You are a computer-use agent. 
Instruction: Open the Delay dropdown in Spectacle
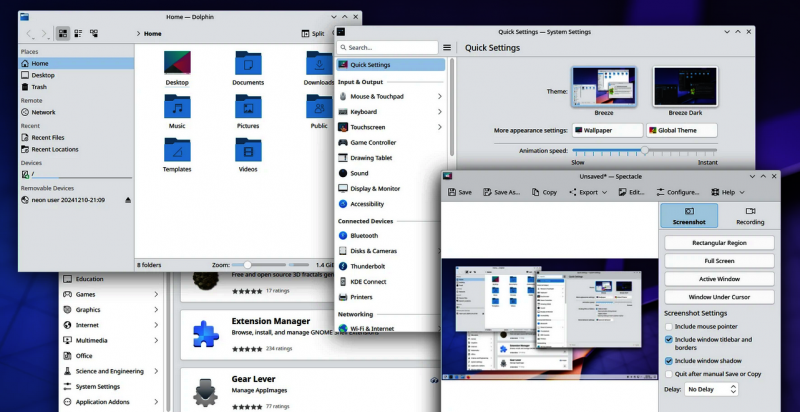coord(711,389)
